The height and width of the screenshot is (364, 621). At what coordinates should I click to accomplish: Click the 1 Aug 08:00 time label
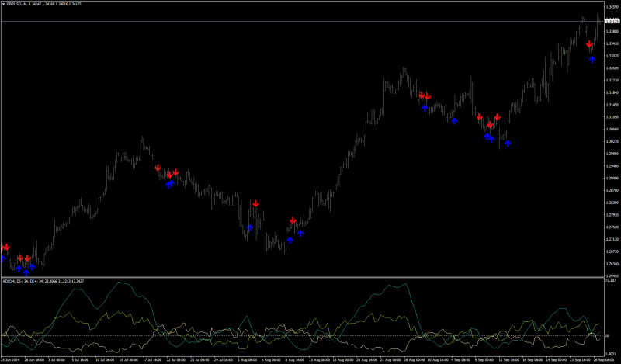pyautogui.click(x=248, y=359)
